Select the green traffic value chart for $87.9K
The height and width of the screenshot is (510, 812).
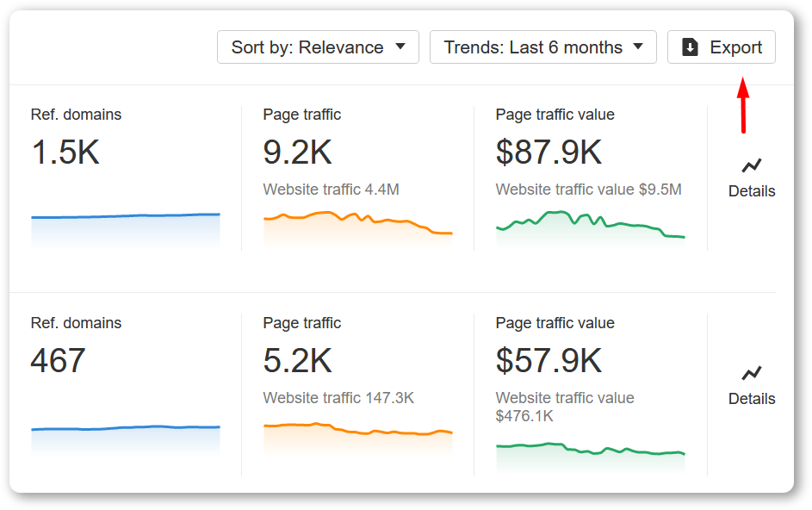click(x=591, y=228)
